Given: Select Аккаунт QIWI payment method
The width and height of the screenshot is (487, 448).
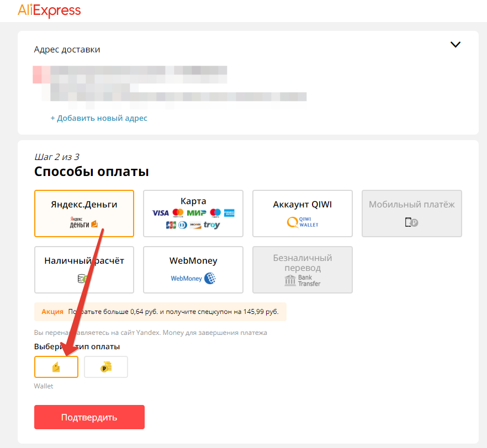Looking at the screenshot, I should point(303,214).
